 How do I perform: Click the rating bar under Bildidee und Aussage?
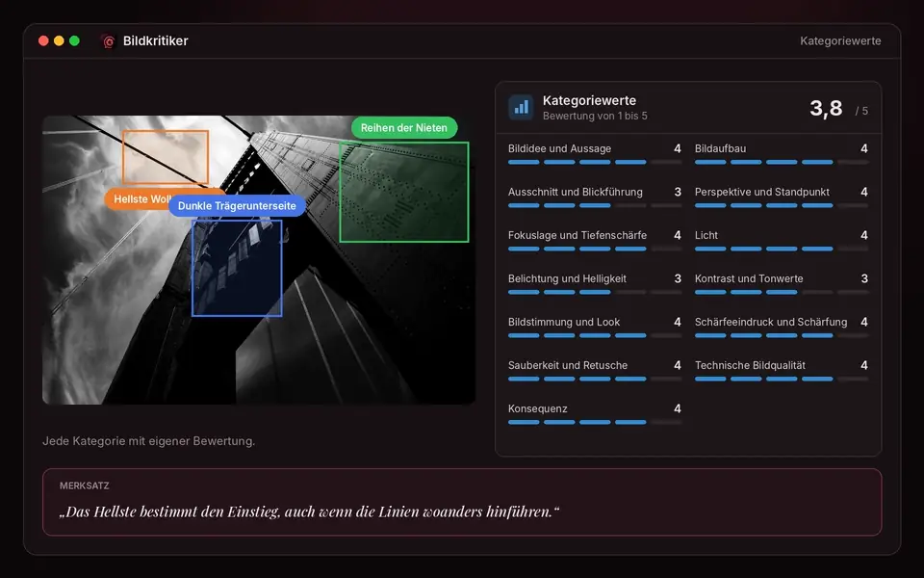pyautogui.click(x=595, y=162)
